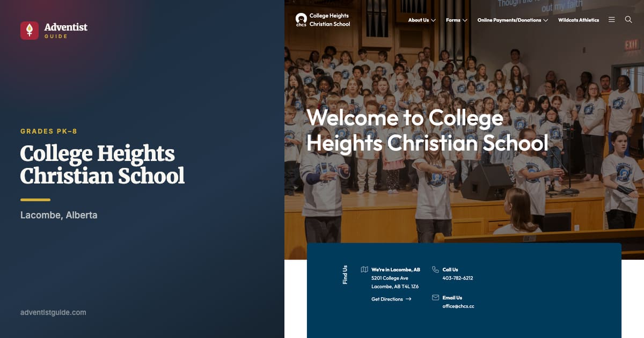Click the adventistguide.com text
644x338 pixels.
(53, 312)
